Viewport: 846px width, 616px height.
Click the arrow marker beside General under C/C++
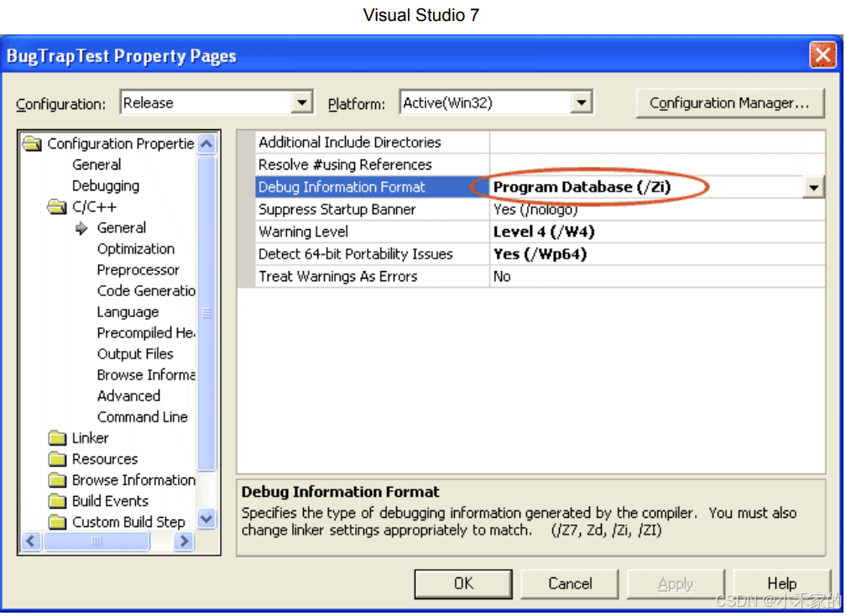(x=81, y=228)
